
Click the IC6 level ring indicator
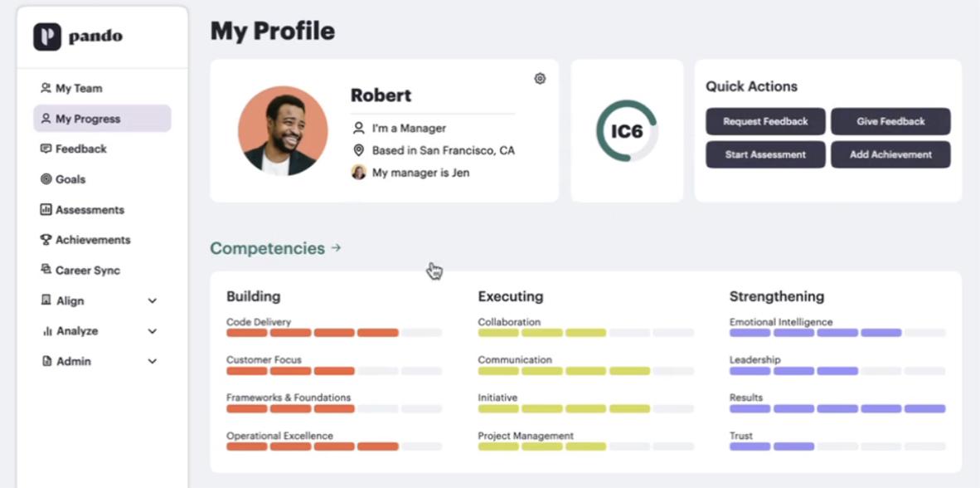click(627, 131)
